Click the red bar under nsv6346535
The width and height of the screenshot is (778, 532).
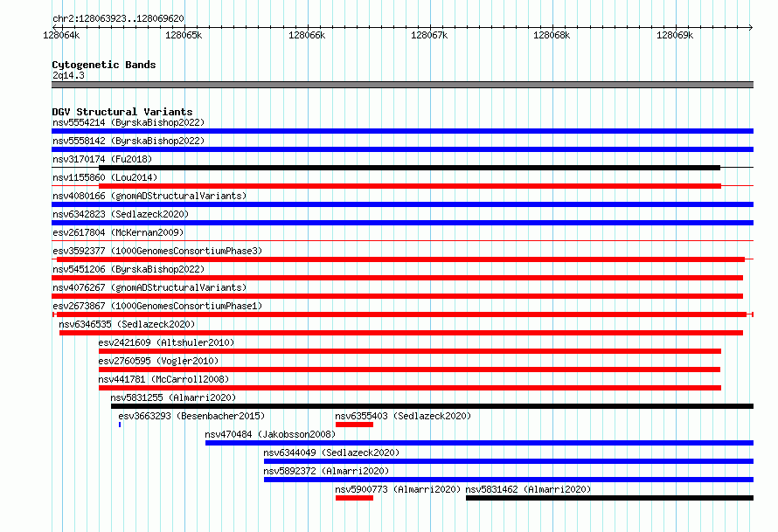pyautogui.click(x=401, y=333)
